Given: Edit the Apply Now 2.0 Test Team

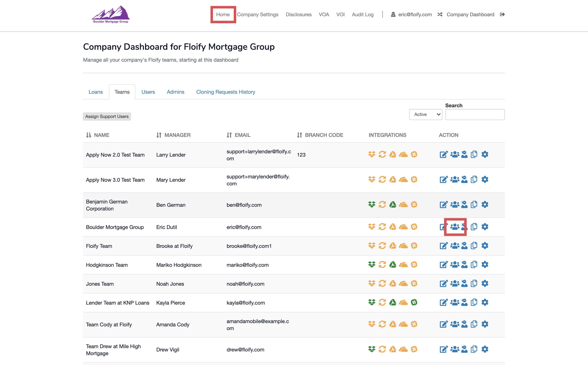Looking at the screenshot, I should pos(443,155).
